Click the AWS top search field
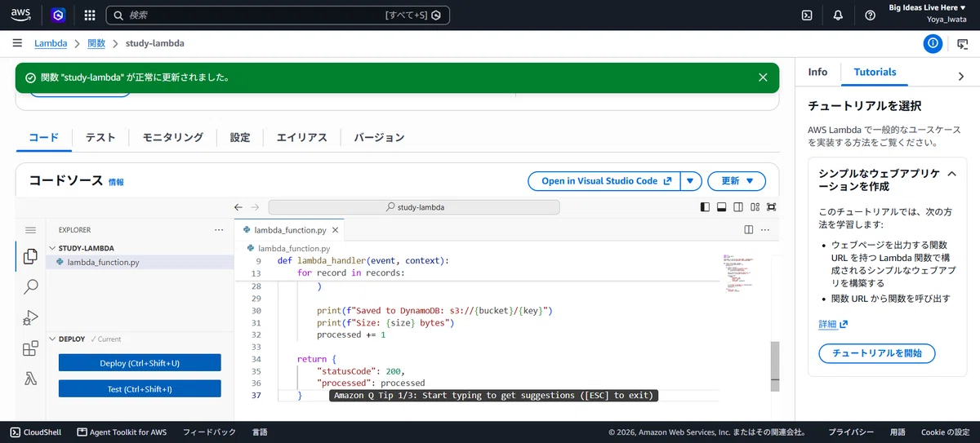This screenshot has height=443, width=980. pos(278,15)
